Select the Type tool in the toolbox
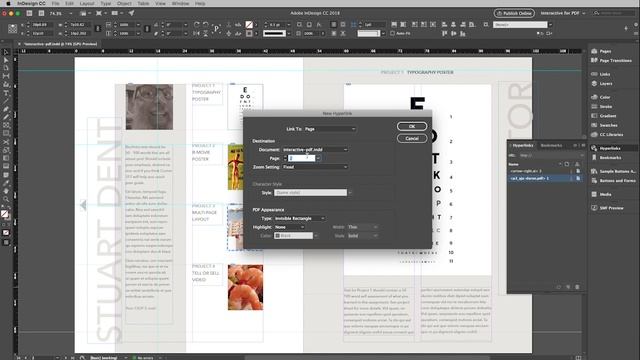 pos(6,93)
